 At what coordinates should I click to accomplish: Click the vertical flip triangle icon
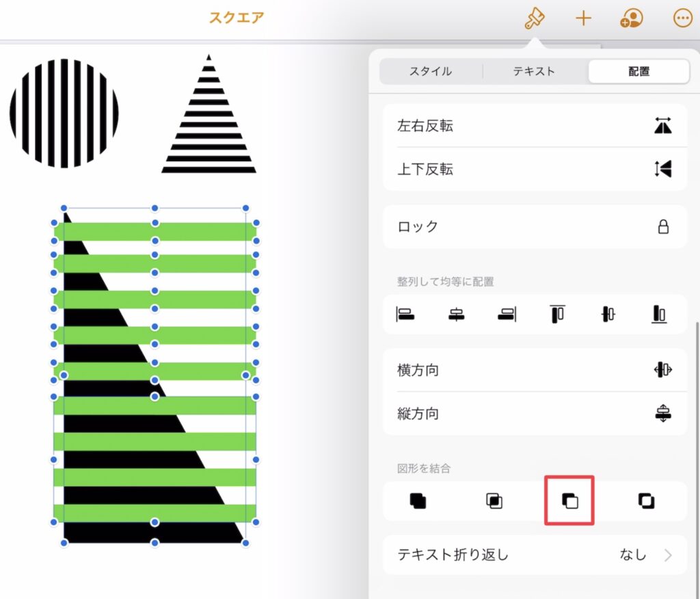(663, 170)
